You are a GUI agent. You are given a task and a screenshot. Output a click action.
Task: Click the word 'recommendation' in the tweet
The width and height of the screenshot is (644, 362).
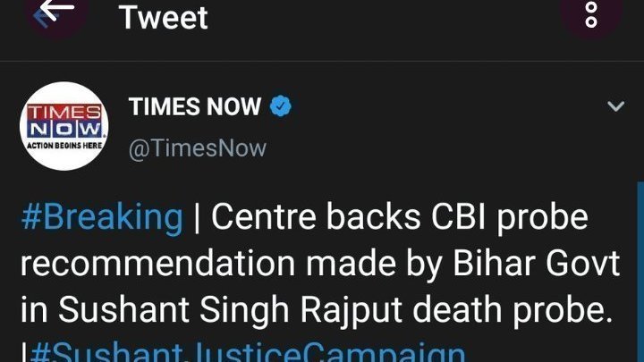click(157, 263)
